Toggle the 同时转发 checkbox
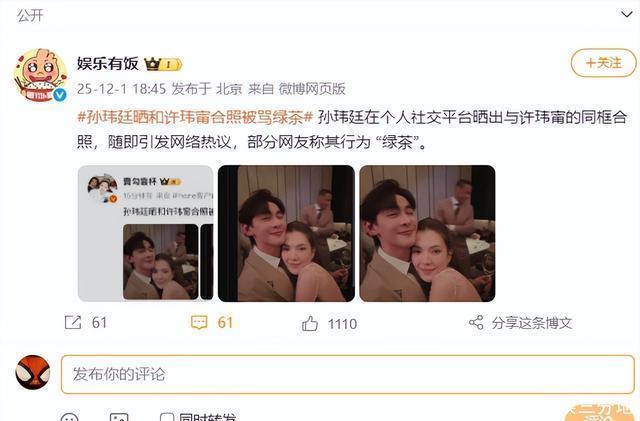The image size is (640, 421). 167,417
